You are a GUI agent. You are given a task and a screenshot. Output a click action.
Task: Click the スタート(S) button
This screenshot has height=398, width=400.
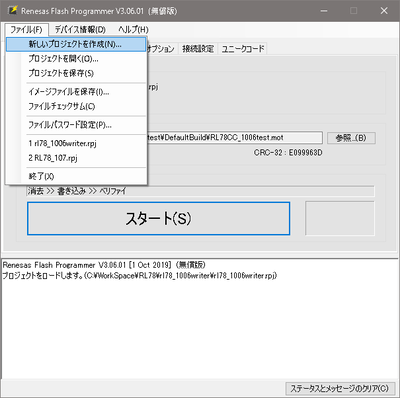[158, 218]
